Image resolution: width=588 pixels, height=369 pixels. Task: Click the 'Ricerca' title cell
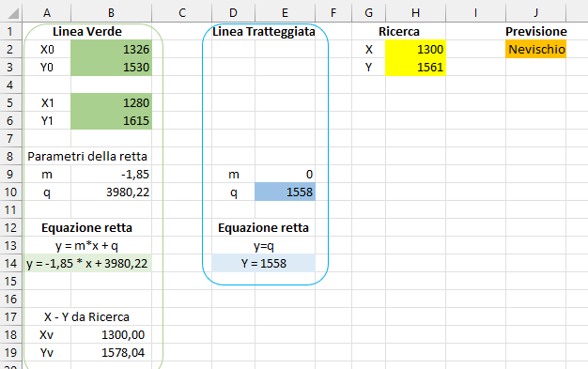tap(398, 31)
